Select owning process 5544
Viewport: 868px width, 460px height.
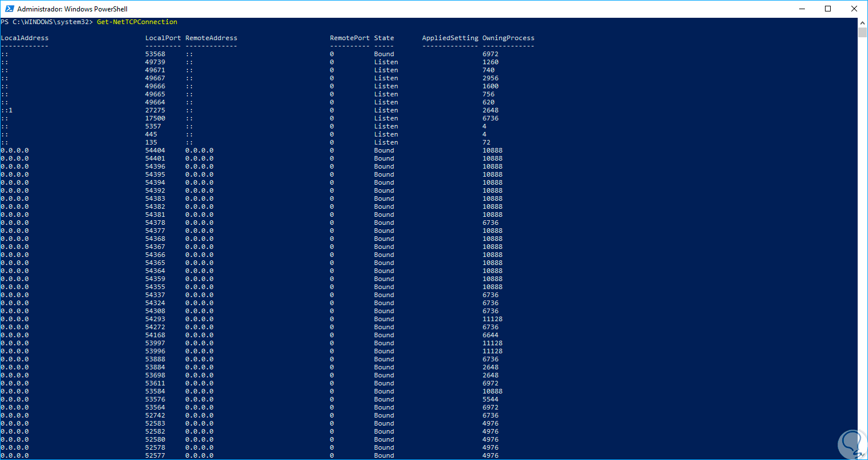pyautogui.click(x=491, y=399)
